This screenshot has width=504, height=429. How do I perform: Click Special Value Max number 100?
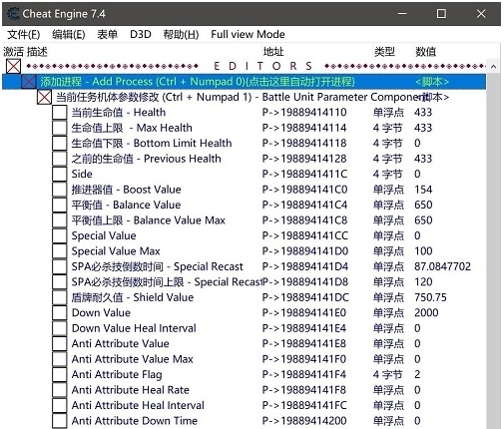tap(423, 251)
